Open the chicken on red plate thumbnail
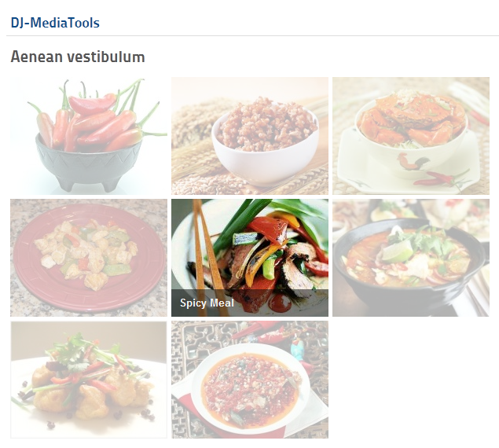Screen dimensions: 499x448 (89, 258)
